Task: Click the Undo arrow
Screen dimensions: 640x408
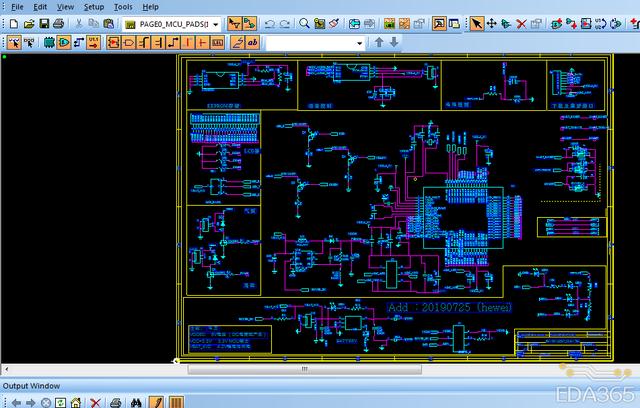Action: (269, 24)
